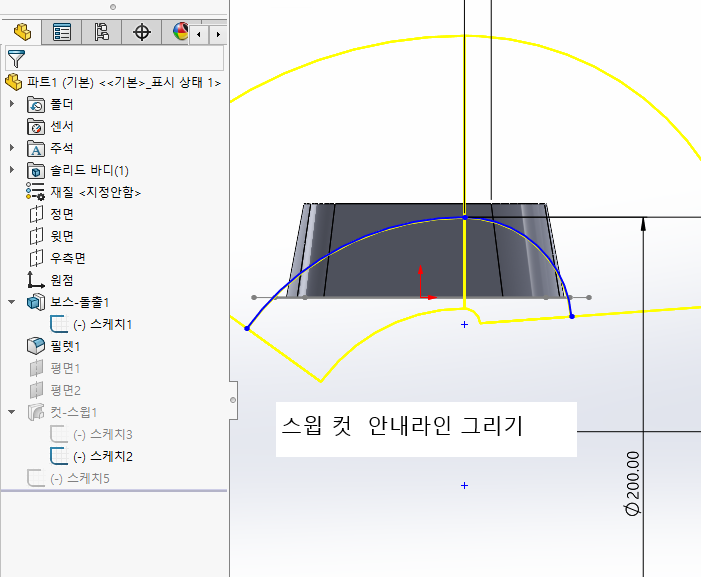Viewport: 701px width, 577px height.
Task: Click the grip dot above the manager tabs
Action: click(113, 7)
